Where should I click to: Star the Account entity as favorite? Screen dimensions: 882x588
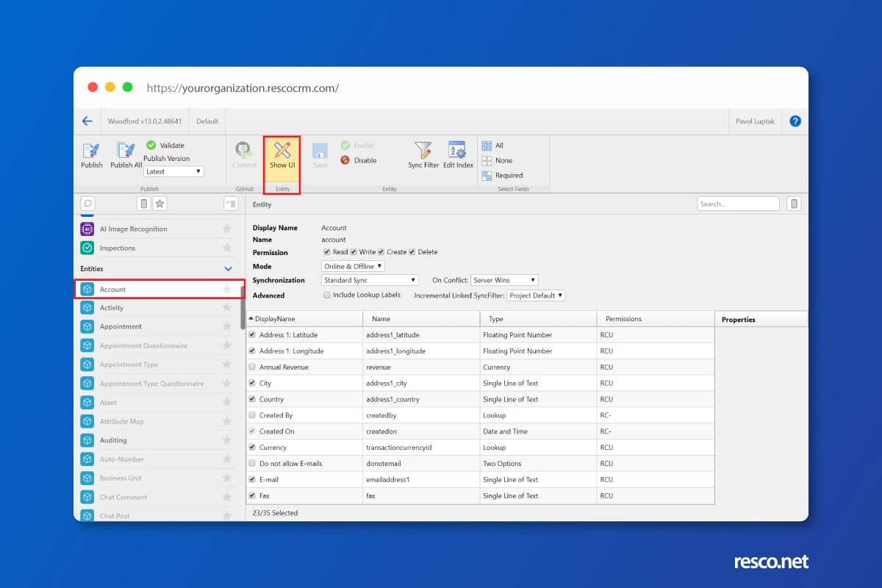227,290
